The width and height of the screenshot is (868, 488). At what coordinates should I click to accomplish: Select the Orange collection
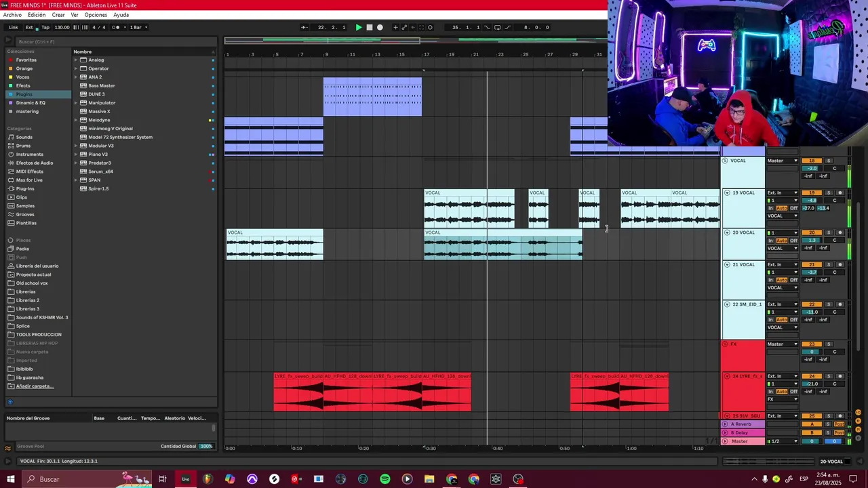point(24,68)
